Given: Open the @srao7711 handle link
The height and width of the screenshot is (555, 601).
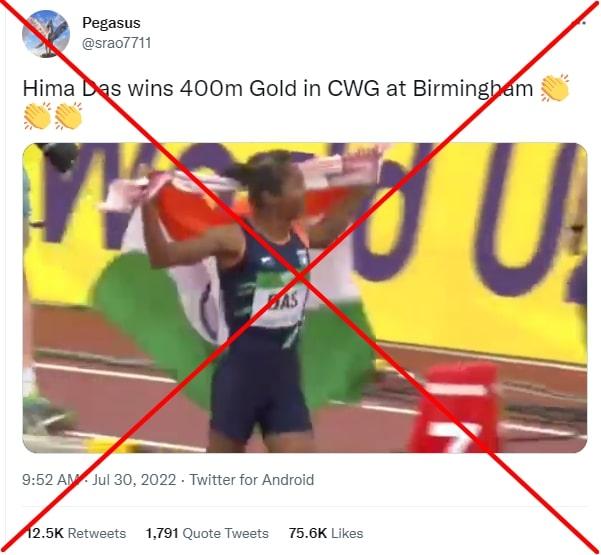Looking at the screenshot, I should 117,43.
